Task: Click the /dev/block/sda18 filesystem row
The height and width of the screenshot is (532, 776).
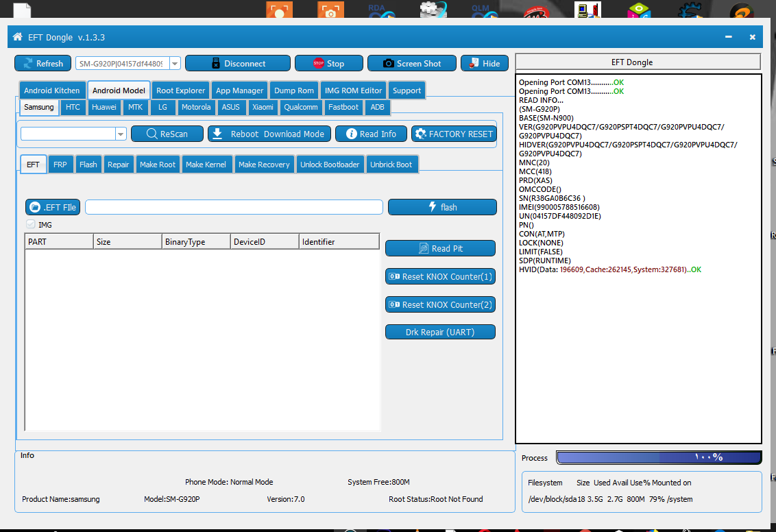Action: [610, 499]
